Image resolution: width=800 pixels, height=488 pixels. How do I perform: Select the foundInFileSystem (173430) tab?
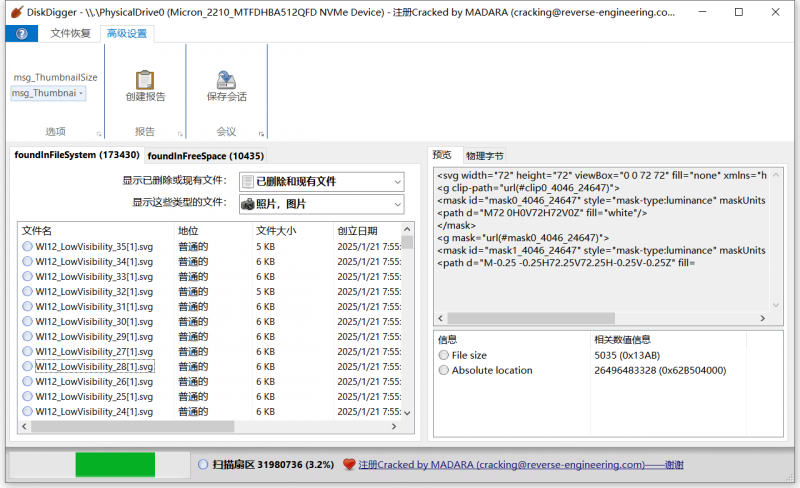point(77,155)
